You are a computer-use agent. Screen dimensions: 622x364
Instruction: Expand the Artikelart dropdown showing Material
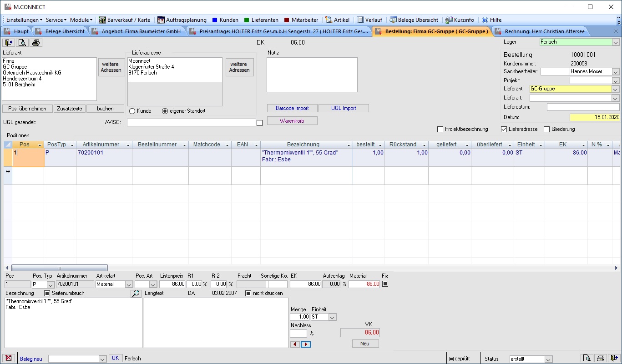[128, 284]
